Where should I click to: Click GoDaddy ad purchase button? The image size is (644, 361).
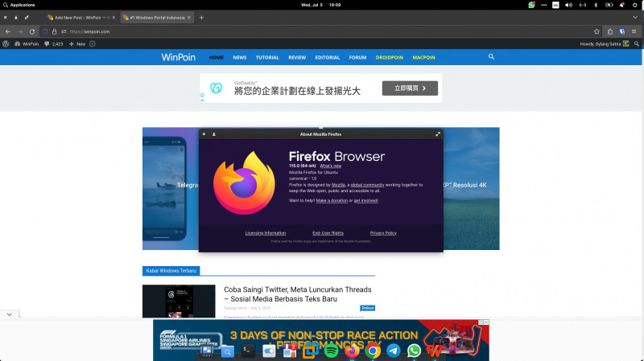click(410, 88)
